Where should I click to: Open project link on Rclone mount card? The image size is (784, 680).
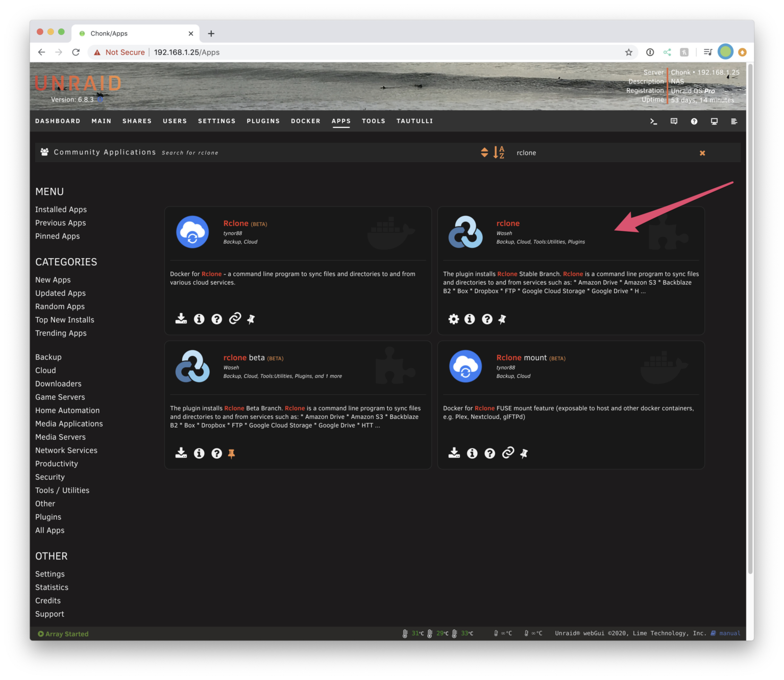click(508, 453)
